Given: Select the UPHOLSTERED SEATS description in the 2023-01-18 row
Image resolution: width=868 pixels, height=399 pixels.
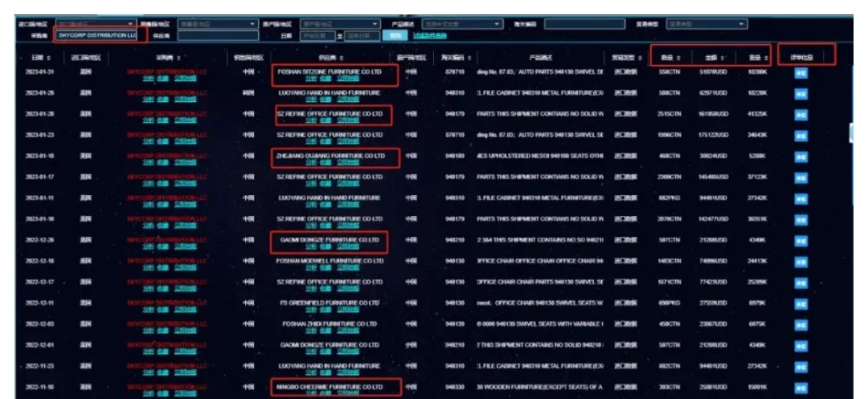Looking at the screenshot, I should pyautogui.click(x=539, y=157).
